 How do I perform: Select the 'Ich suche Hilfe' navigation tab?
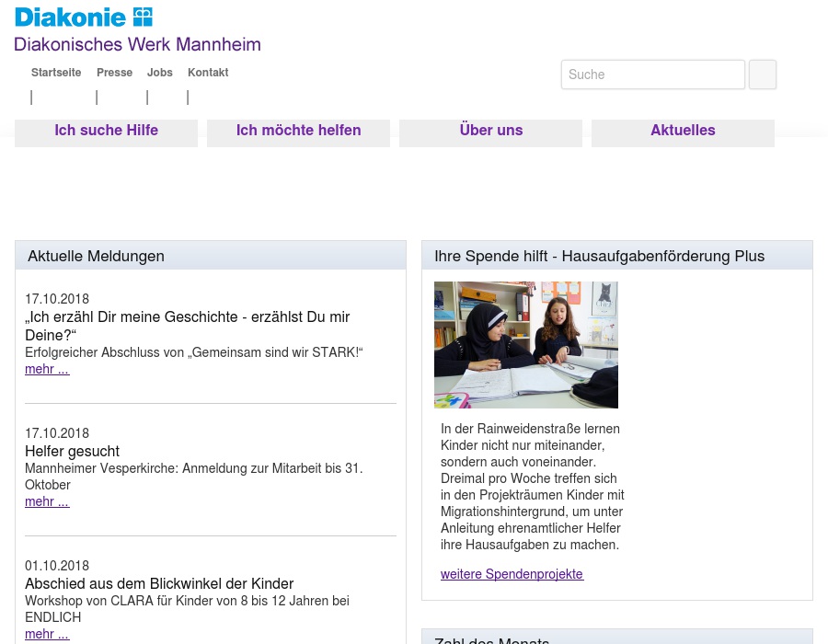click(106, 130)
